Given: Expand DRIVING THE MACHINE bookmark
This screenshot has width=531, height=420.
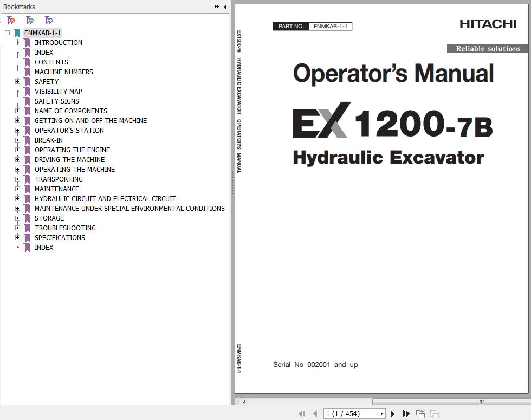Looking at the screenshot, I should point(17,159).
